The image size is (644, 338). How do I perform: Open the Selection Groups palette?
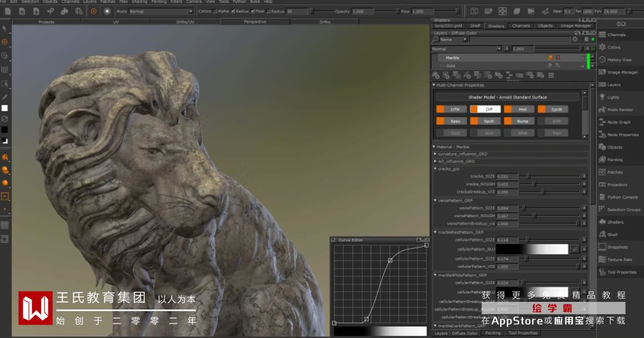point(623,210)
